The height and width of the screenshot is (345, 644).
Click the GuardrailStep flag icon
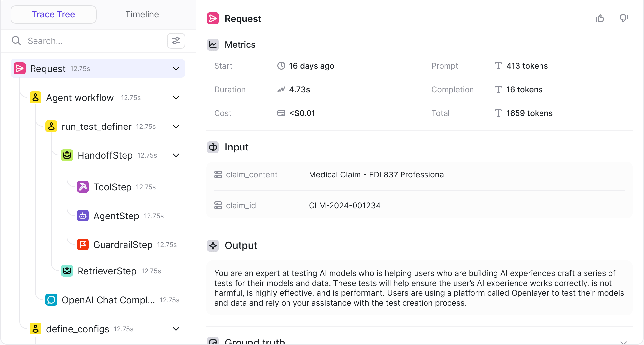pyautogui.click(x=83, y=244)
